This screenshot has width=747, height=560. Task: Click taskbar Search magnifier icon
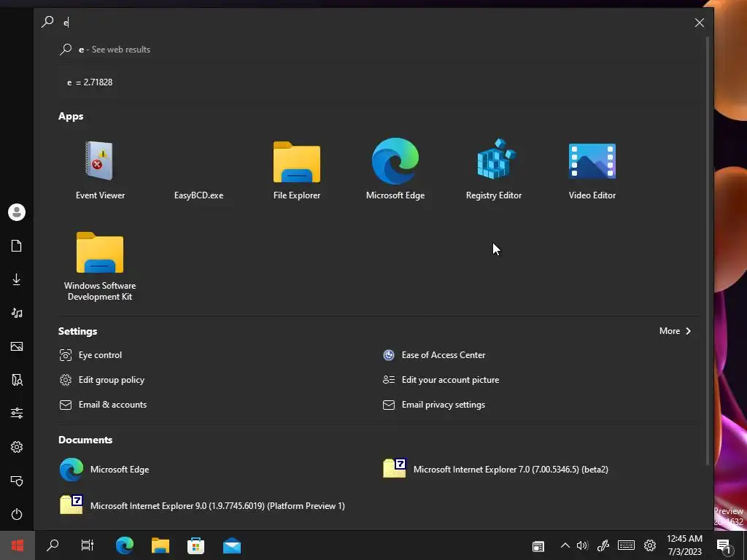(53, 545)
